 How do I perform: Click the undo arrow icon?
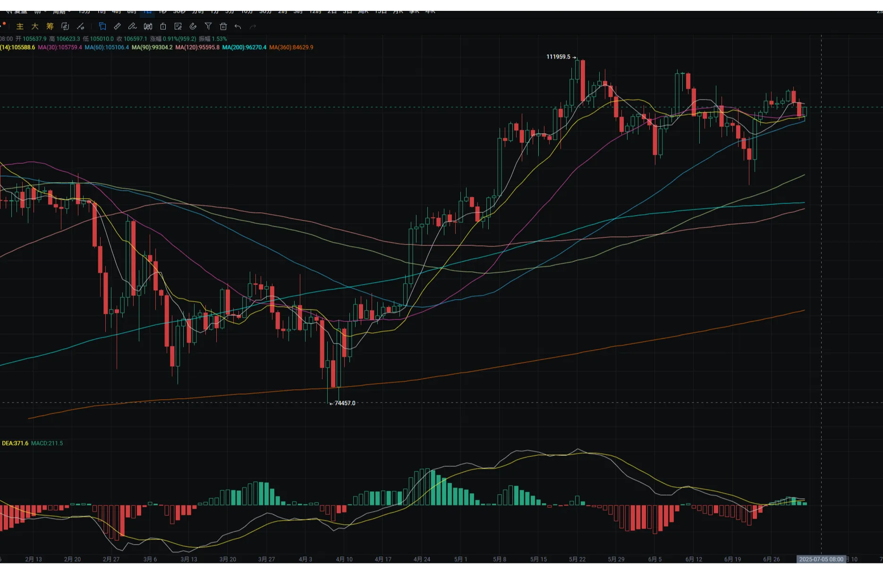pyautogui.click(x=238, y=26)
